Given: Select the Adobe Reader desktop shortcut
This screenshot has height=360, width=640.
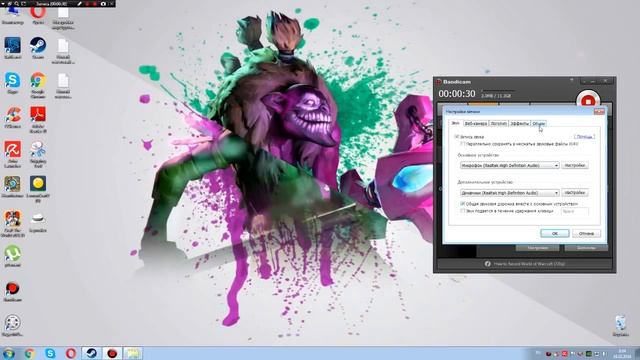Looking at the screenshot, I should [38, 120].
